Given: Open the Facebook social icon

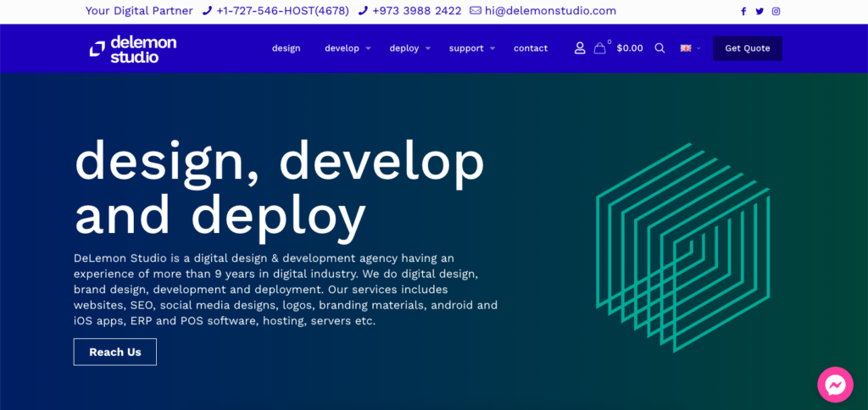Looking at the screenshot, I should [x=743, y=12].
